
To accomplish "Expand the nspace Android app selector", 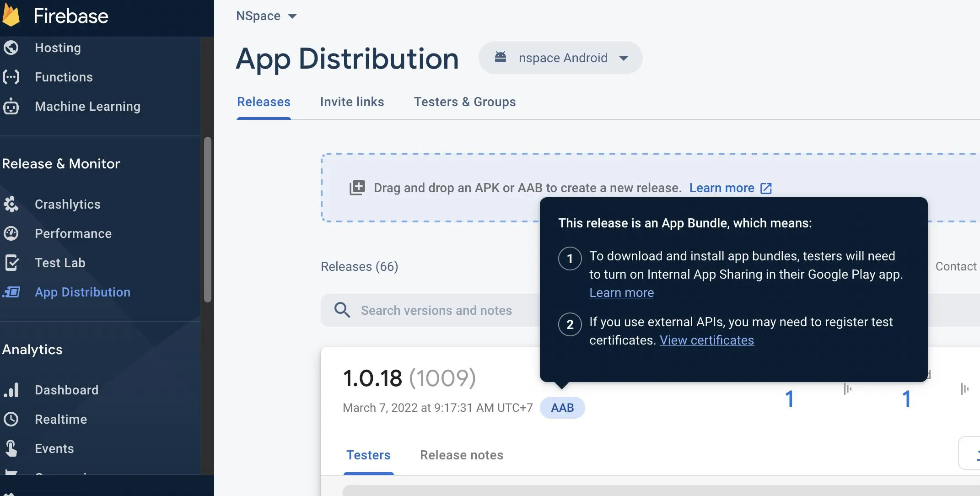I will click(560, 58).
